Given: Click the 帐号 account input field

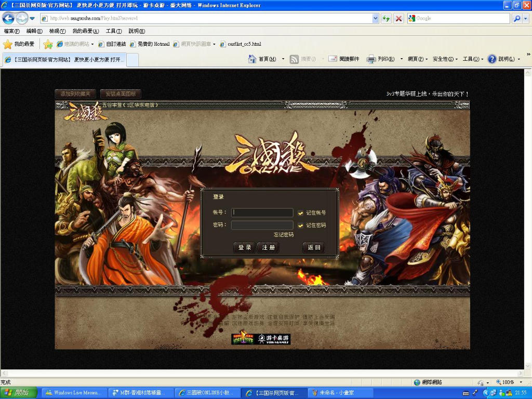Looking at the screenshot, I should (262, 212).
